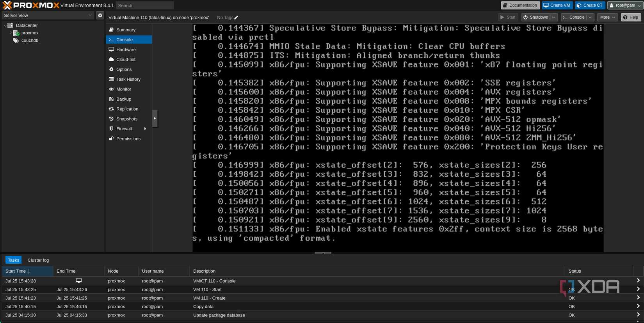Expand the proxmox node in tree

[11, 33]
